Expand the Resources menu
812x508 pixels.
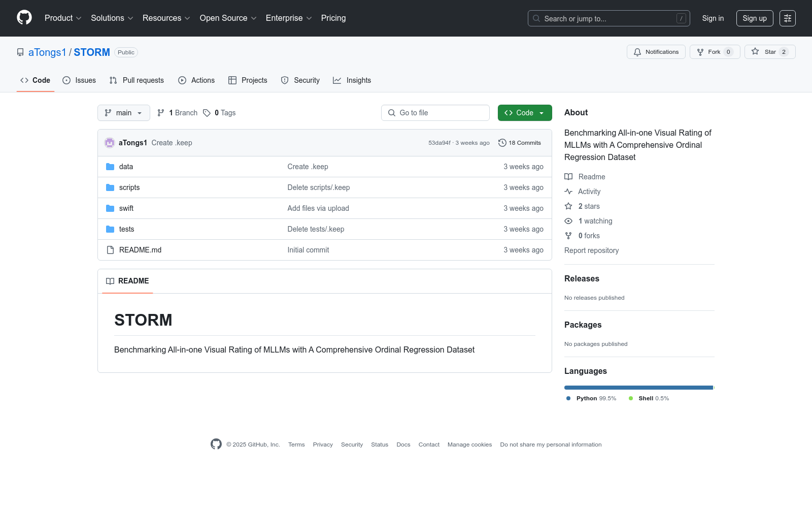166,18
